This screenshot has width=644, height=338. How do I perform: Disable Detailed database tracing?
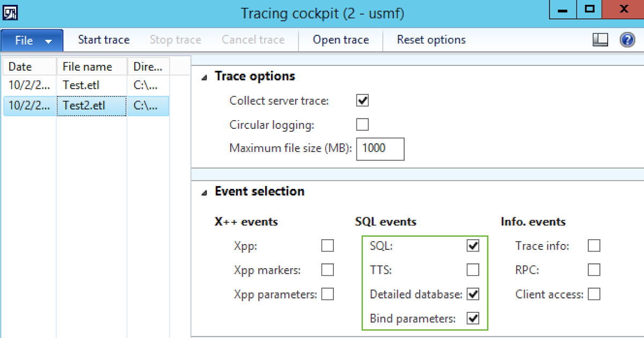(x=473, y=294)
